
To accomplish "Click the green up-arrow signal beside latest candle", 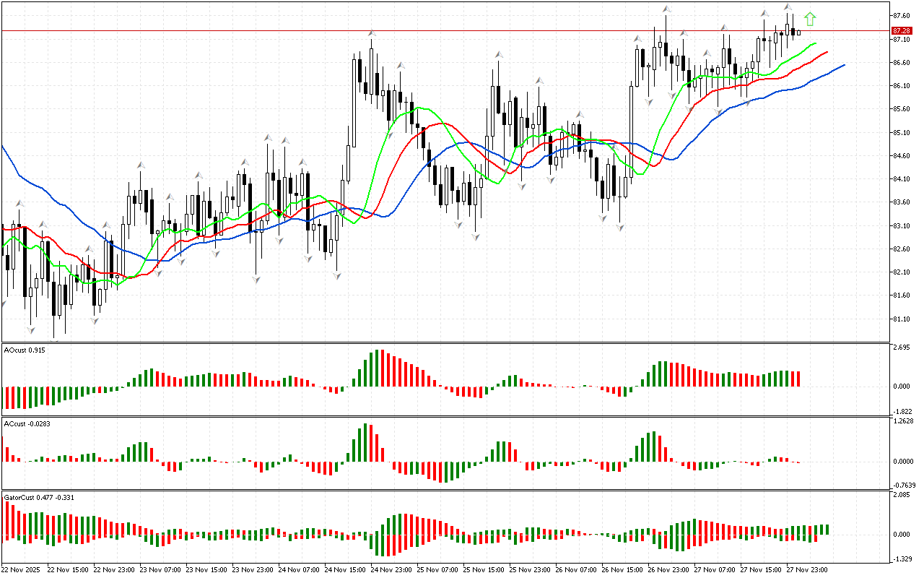I will tap(811, 19).
